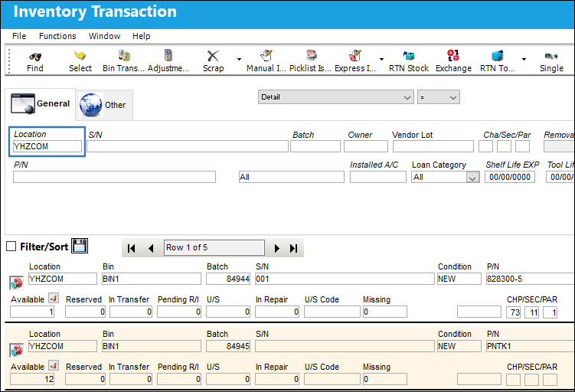Open the Manual Issue tool
The image size is (575, 392).
click(266, 56)
